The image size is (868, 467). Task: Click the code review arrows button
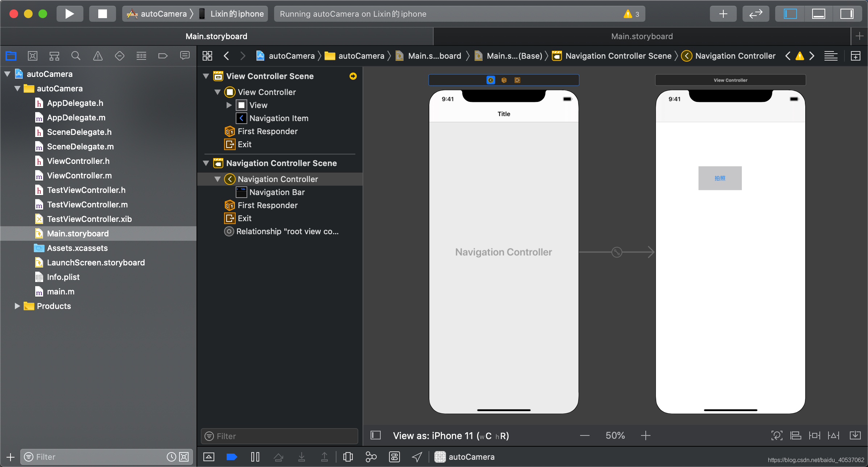756,14
